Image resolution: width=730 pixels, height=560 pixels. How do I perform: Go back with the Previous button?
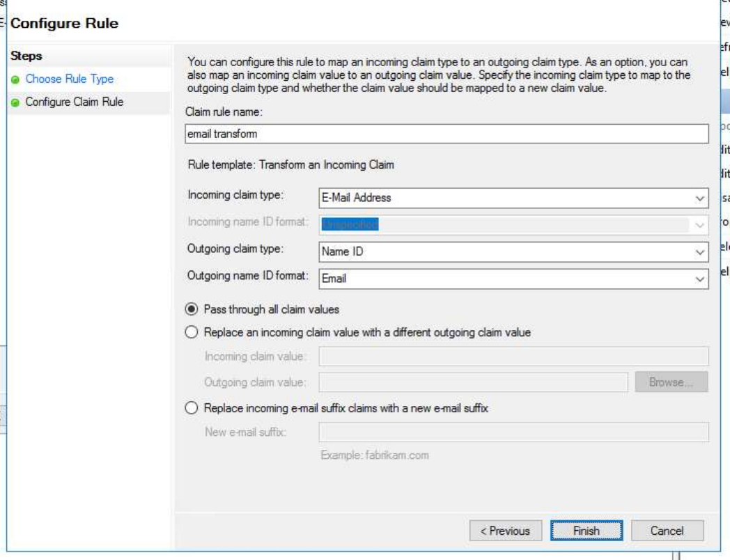click(505, 531)
